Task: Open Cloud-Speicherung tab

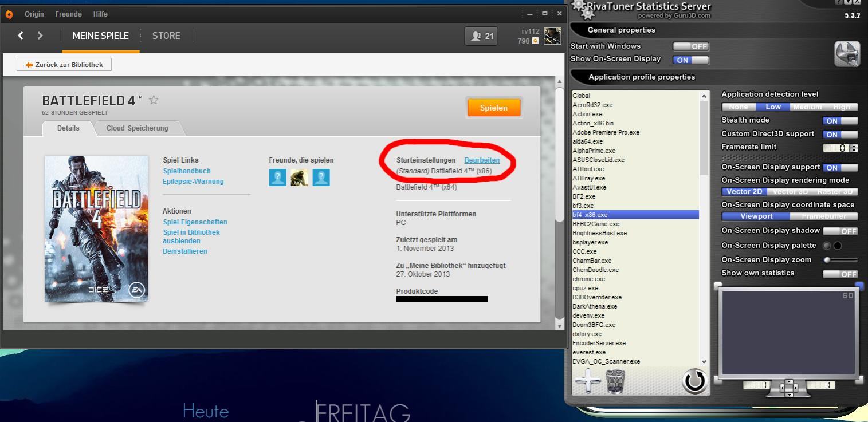Action: pos(137,128)
